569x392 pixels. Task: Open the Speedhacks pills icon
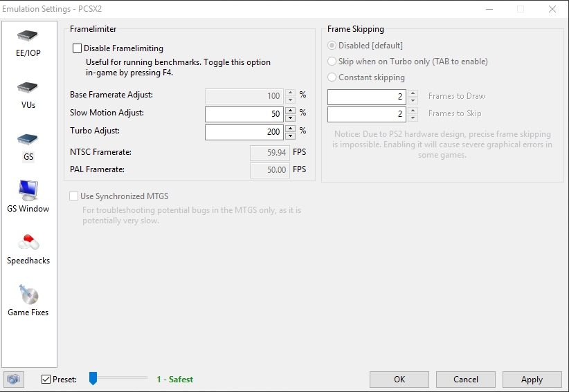(28, 242)
